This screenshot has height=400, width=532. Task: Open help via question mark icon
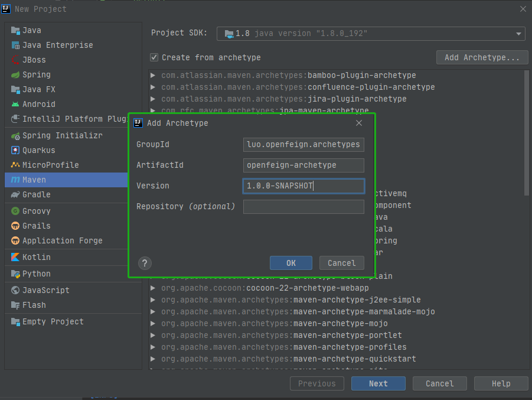click(145, 263)
